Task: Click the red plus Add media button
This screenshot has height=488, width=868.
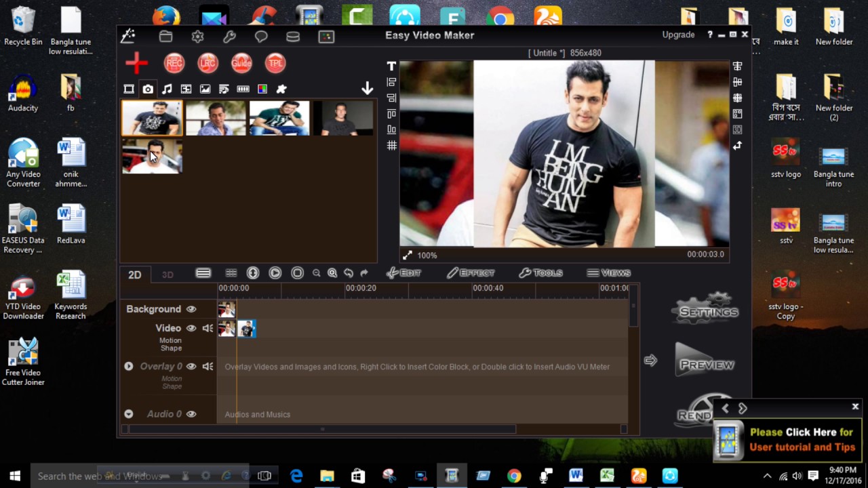Action: (136, 63)
